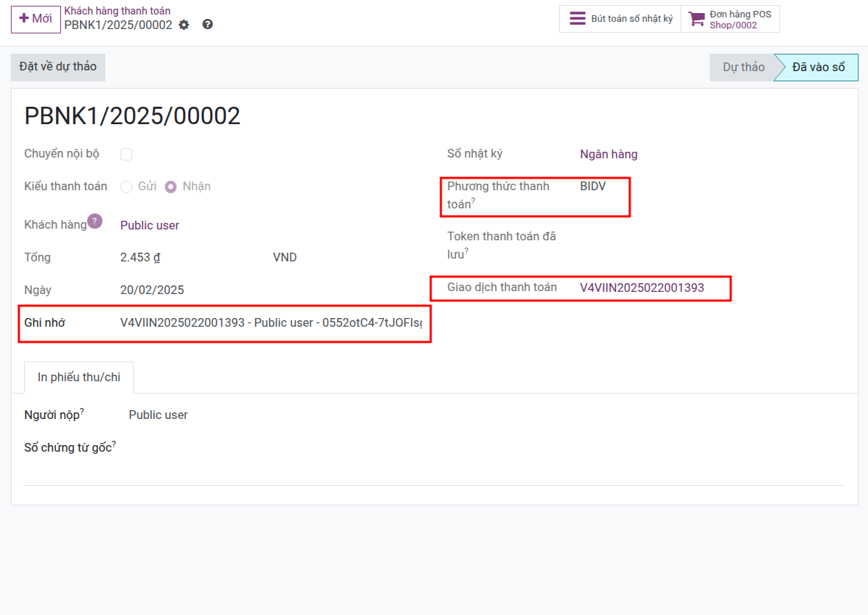Click the Đã vào sổ status stage

tap(818, 67)
